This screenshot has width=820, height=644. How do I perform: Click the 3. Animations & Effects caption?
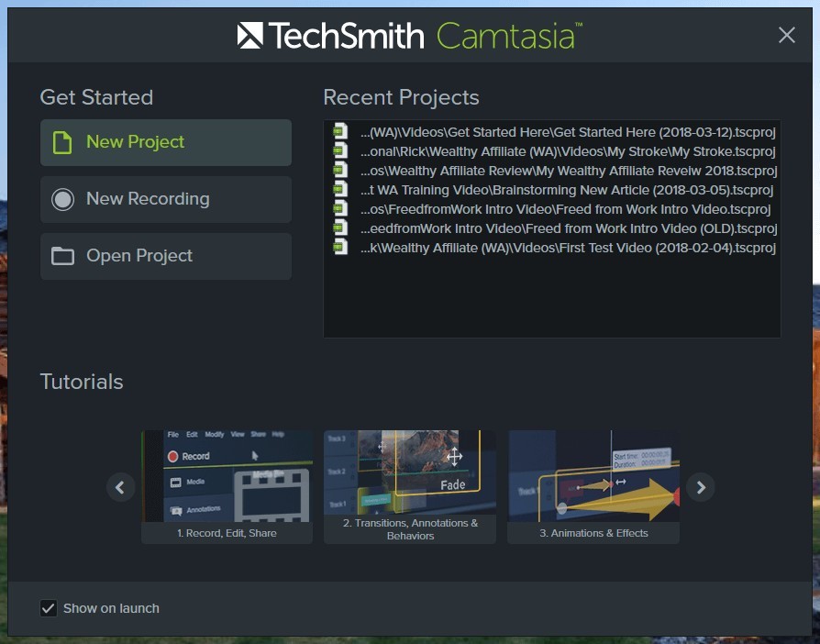(x=593, y=533)
